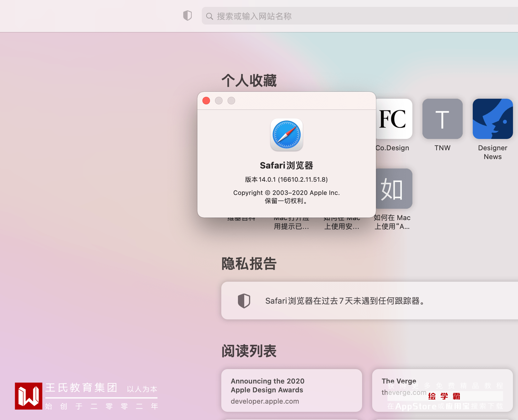Click the Designer News label text
This screenshot has width=518, height=420.
point(493,152)
